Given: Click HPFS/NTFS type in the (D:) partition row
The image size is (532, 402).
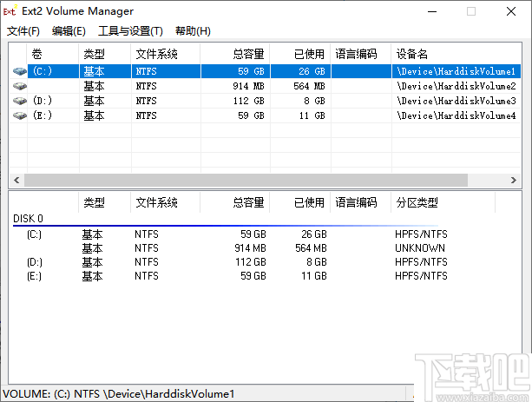Looking at the screenshot, I should pyautogui.click(x=421, y=262).
